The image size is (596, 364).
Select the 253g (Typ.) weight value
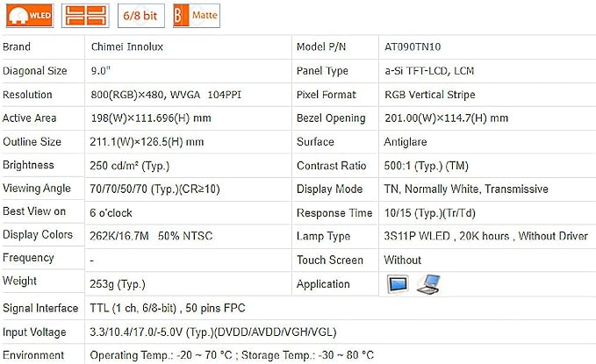118,284
